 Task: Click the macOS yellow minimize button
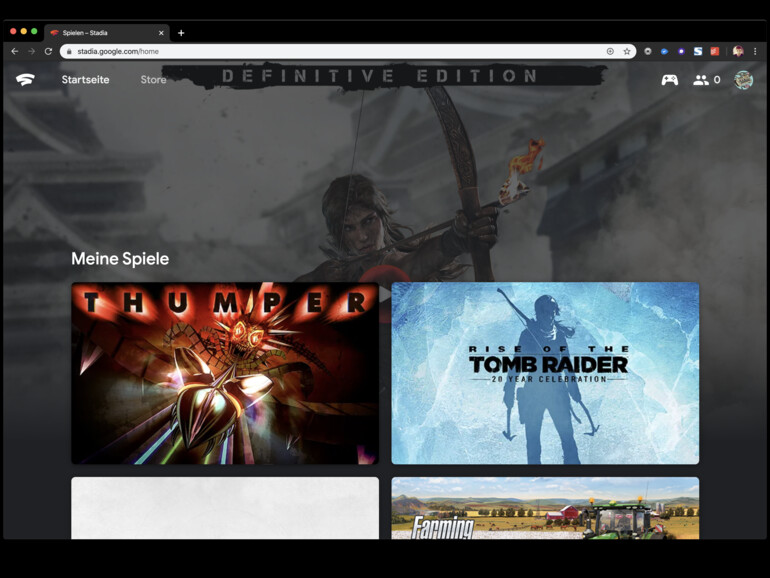click(x=24, y=31)
